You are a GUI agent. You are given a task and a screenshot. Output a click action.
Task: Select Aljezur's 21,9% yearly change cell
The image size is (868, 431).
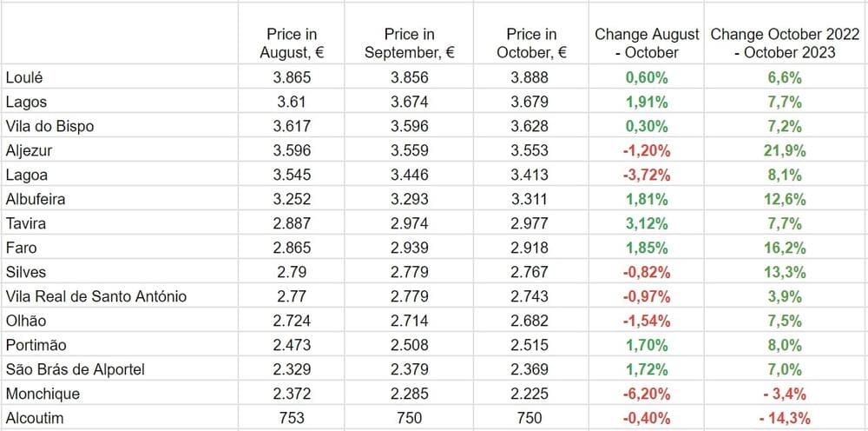point(785,150)
